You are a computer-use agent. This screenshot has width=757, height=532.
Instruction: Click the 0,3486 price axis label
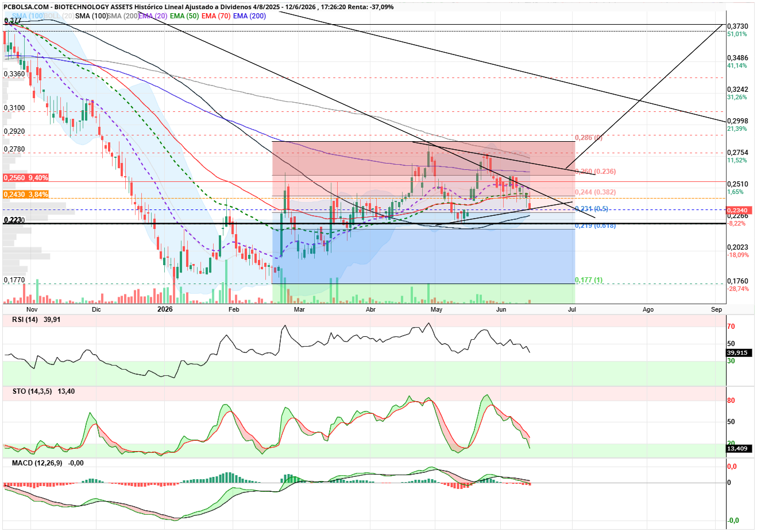click(x=737, y=58)
